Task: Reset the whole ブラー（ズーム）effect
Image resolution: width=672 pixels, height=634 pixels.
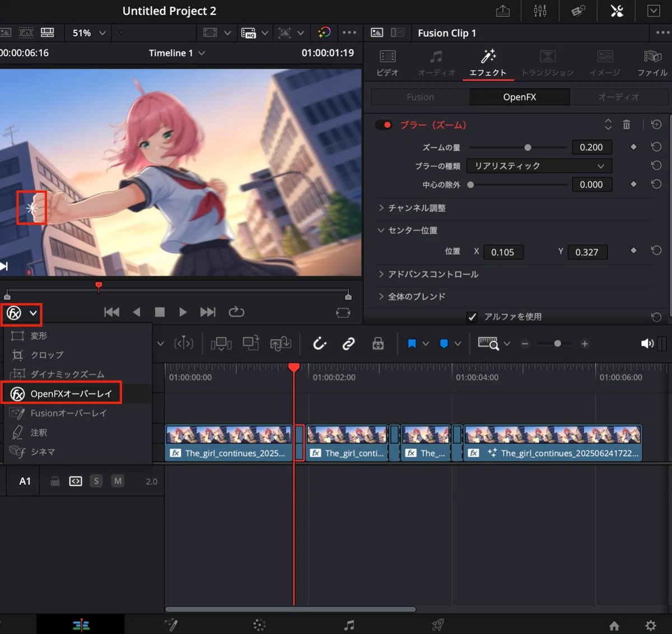Action: coord(656,125)
